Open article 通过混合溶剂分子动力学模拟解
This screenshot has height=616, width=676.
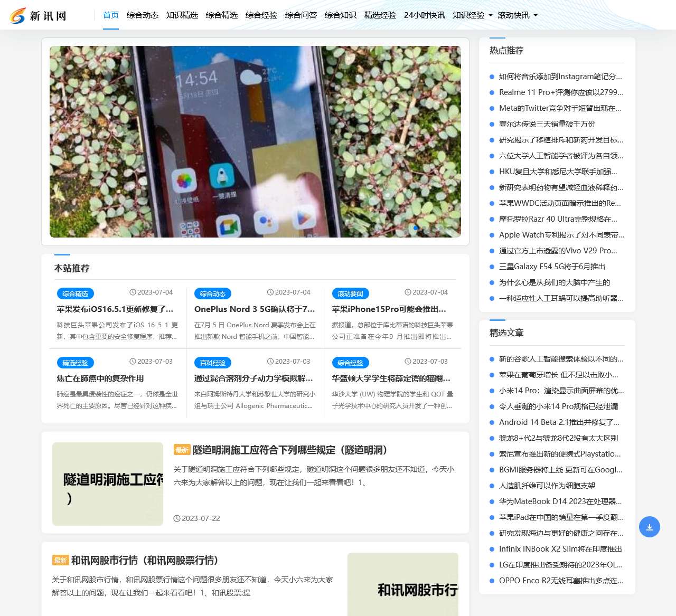[253, 378]
